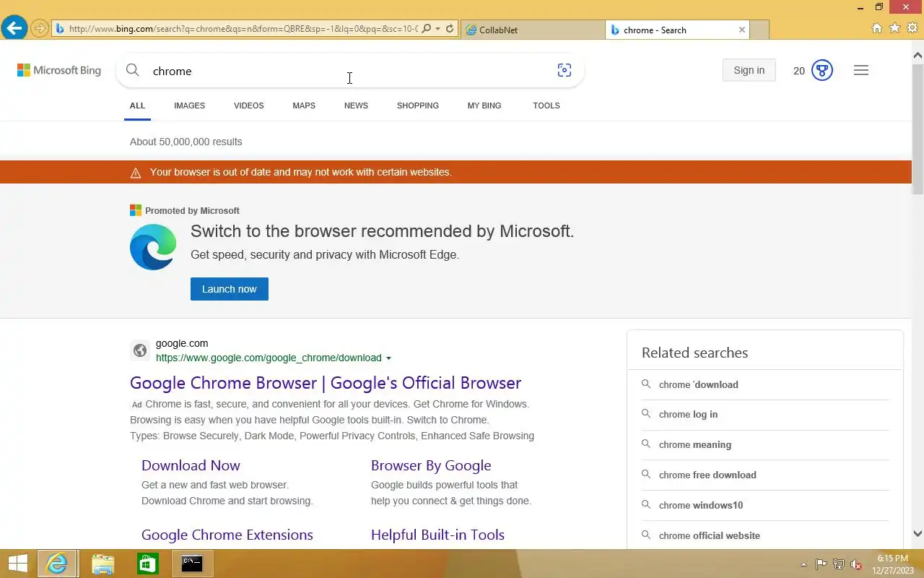This screenshot has height=578, width=924.
Task: Open the MY BING tab
Action: pyautogui.click(x=484, y=105)
